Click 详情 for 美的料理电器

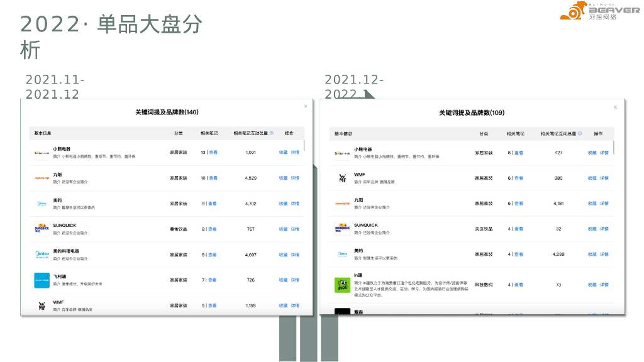(x=296, y=255)
